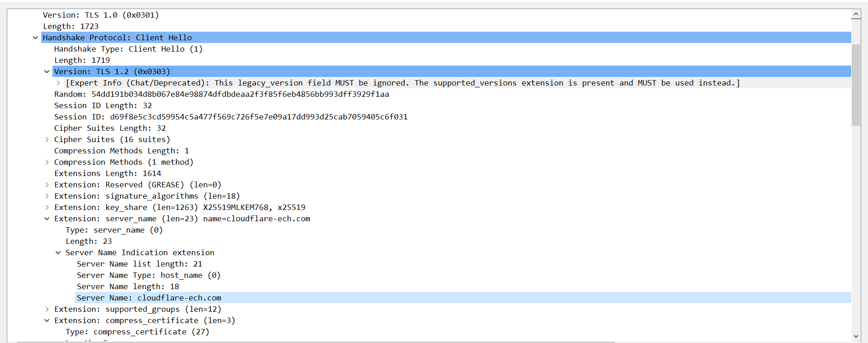The width and height of the screenshot is (868, 343).
Task: Expand the key_share extension arrow
Action: click(x=47, y=207)
